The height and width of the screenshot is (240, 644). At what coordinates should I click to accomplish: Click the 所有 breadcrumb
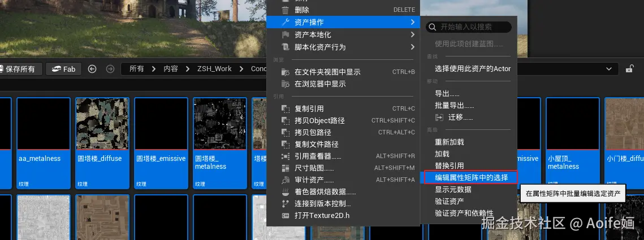(x=137, y=69)
